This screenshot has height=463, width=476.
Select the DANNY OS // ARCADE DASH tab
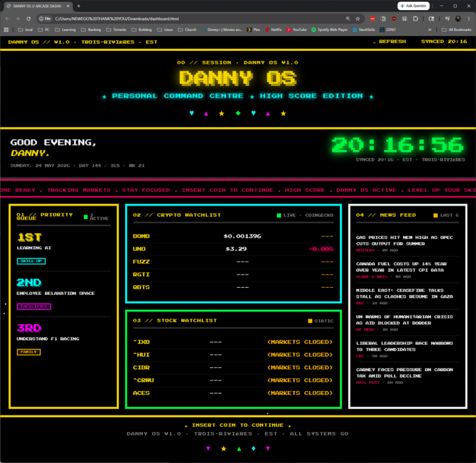tap(38, 6)
